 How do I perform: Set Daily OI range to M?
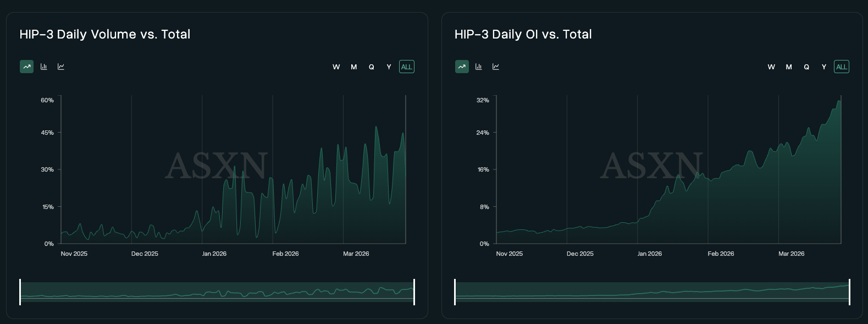coord(789,67)
